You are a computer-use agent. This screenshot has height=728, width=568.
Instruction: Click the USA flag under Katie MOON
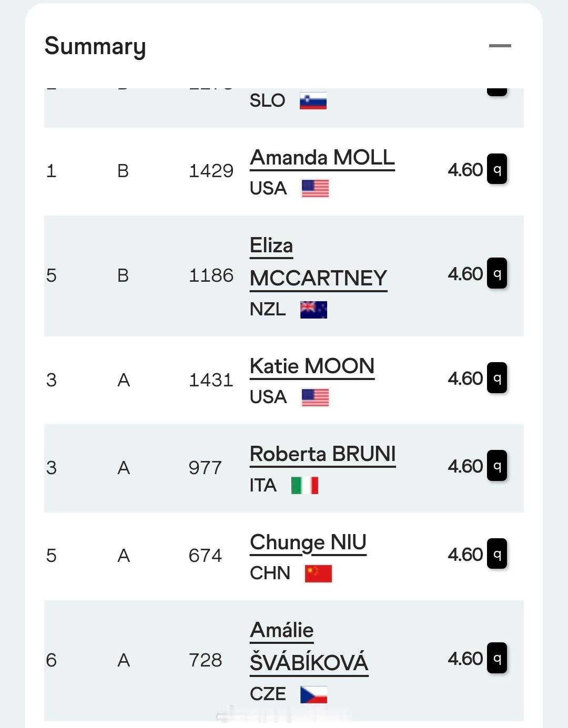315,397
